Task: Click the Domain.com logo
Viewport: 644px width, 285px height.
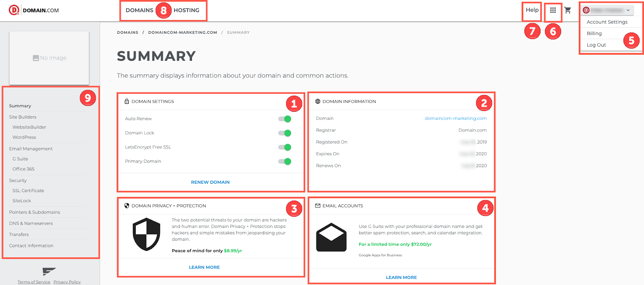Action: pos(34,10)
